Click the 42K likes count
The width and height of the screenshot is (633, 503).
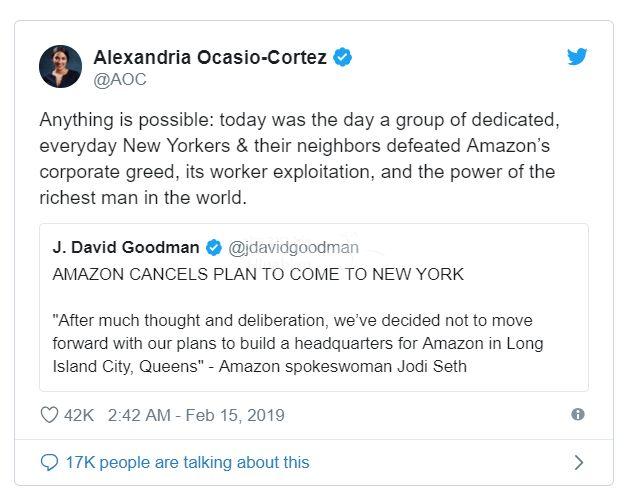79,415
